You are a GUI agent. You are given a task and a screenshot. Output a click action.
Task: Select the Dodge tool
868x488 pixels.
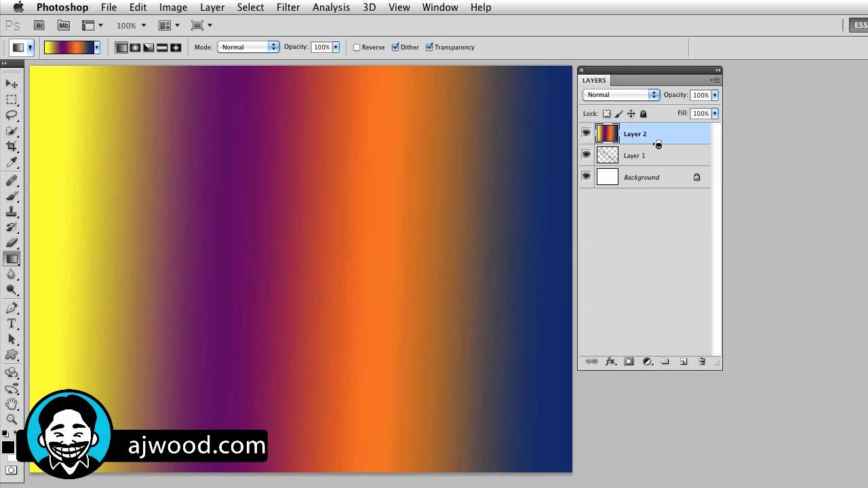[x=12, y=290]
